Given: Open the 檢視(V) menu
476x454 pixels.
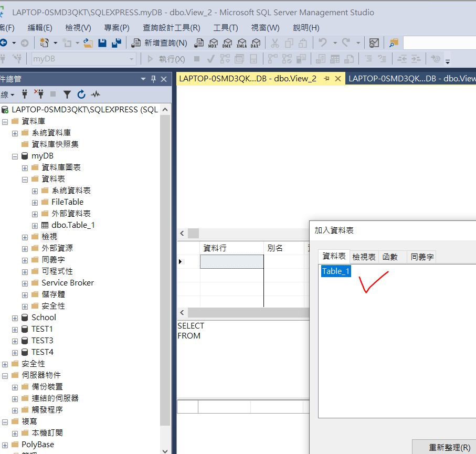Looking at the screenshot, I should 78,28.
